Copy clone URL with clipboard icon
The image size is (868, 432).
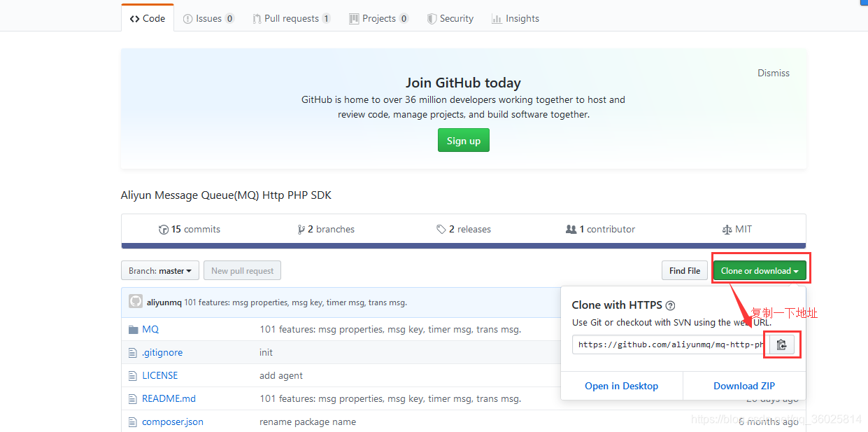[782, 344]
